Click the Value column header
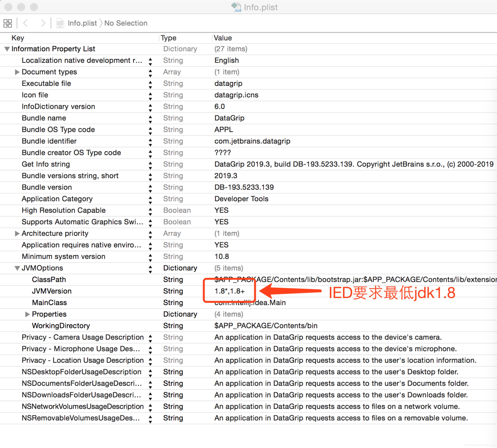Viewport: 497px width, 448px height. click(x=223, y=38)
